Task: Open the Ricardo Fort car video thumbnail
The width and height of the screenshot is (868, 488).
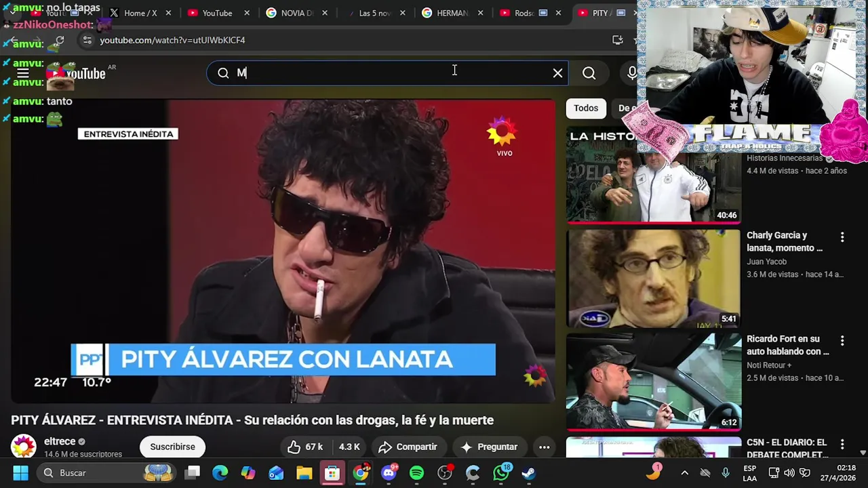Action: click(654, 382)
